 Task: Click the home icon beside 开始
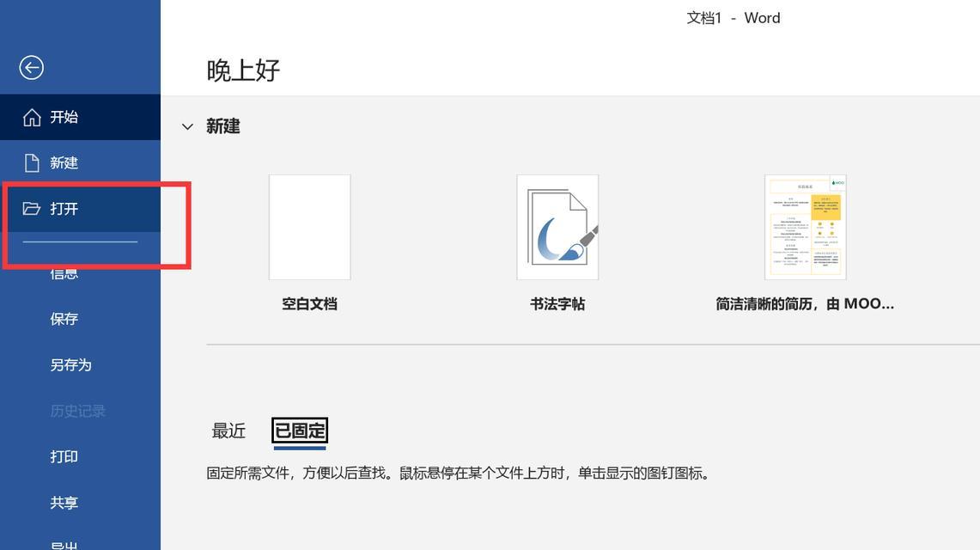pos(32,117)
